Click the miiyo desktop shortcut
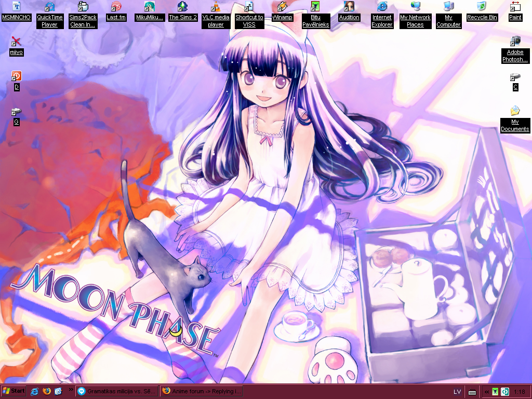532x399 pixels. coord(16,46)
